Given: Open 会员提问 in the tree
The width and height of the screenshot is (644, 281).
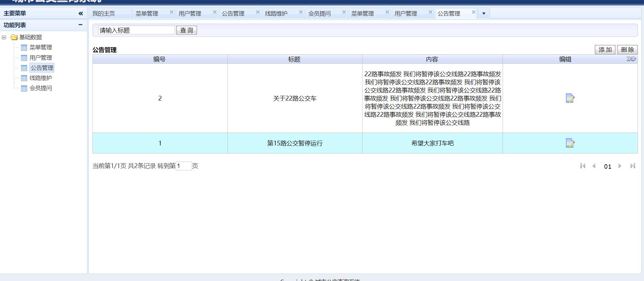Looking at the screenshot, I should coord(41,88).
